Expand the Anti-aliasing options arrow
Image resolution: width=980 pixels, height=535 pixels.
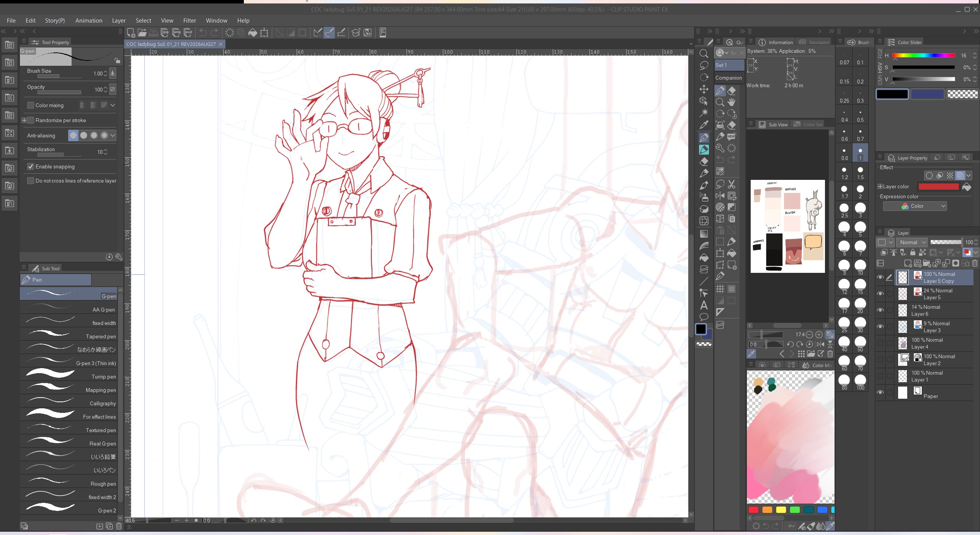click(113, 135)
